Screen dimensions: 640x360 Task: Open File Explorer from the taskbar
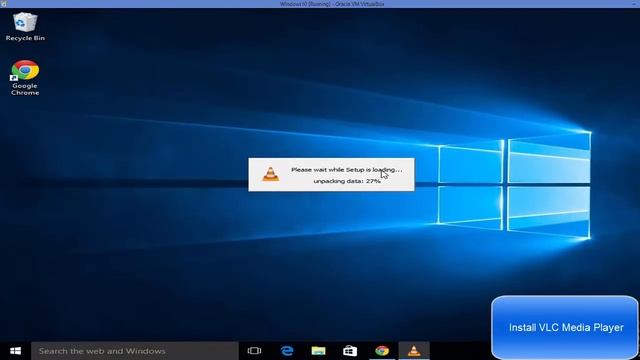coord(318,351)
